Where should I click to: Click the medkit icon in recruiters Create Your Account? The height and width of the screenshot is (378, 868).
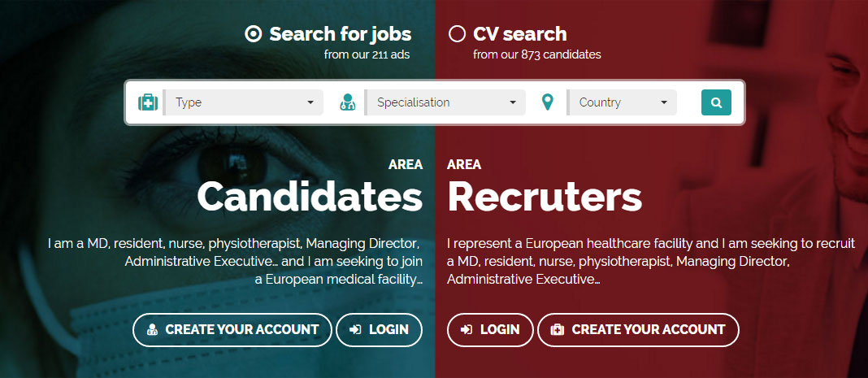click(557, 330)
